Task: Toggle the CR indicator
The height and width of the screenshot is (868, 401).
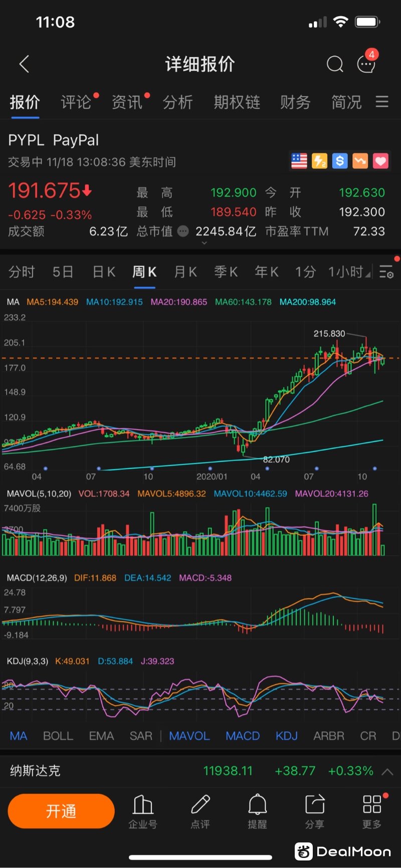Action: point(368,736)
